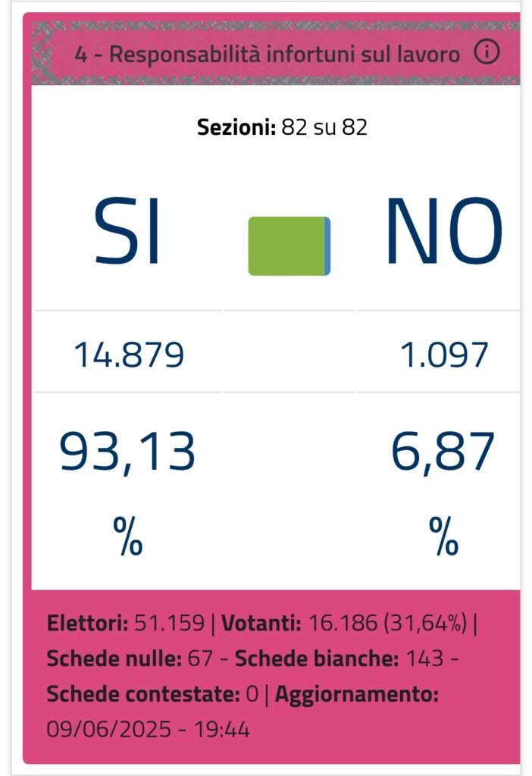532x776 pixels.
Task: Select the Sezioni 82 su 82 text
Action: click(x=282, y=127)
